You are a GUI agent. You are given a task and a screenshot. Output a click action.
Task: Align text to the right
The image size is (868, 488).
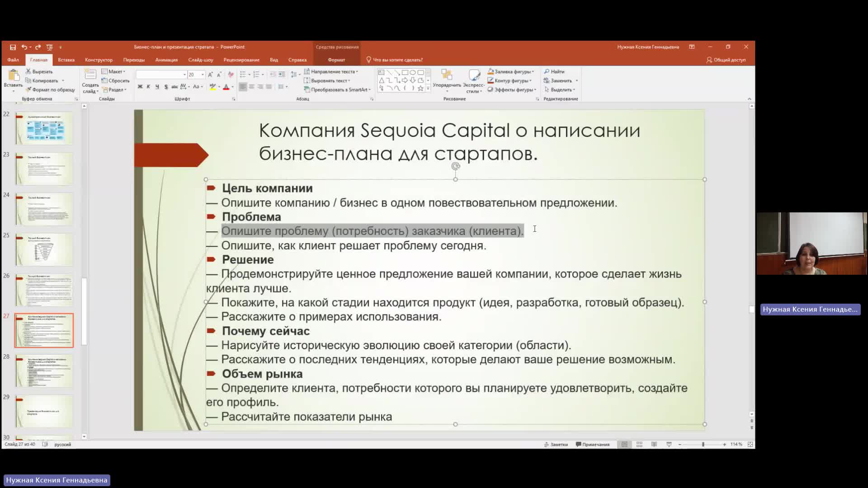[260, 87]
